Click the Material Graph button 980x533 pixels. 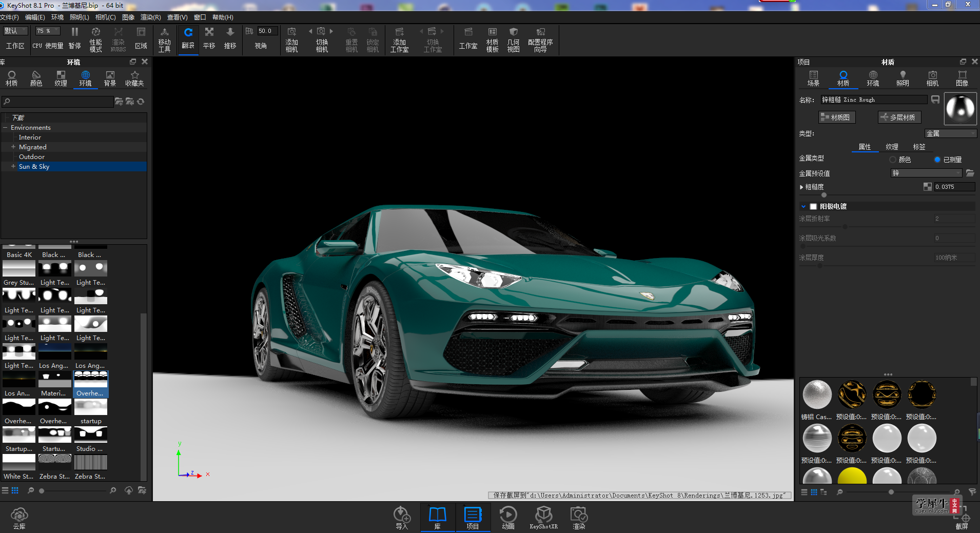click(x=837, y=117)
